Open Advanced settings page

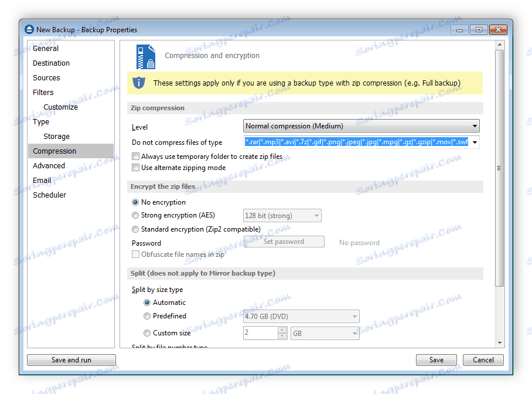click(49, 165)
